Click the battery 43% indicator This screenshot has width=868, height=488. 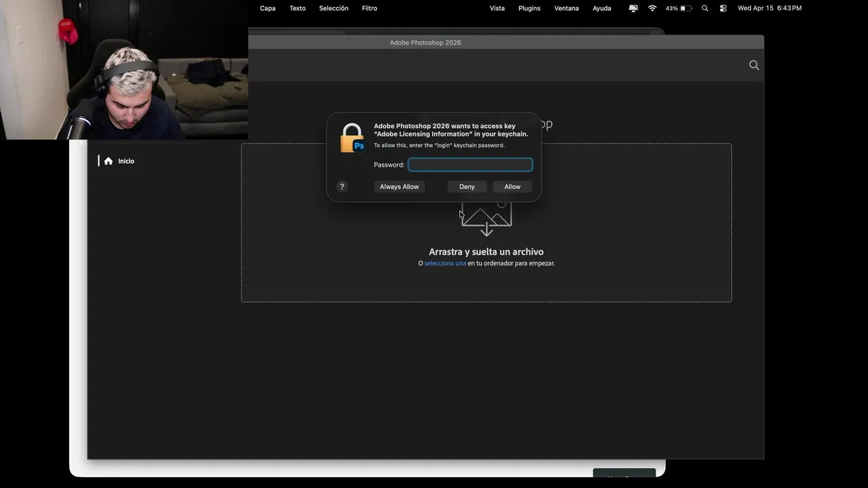pyautogui.click(x=679, y=8)
